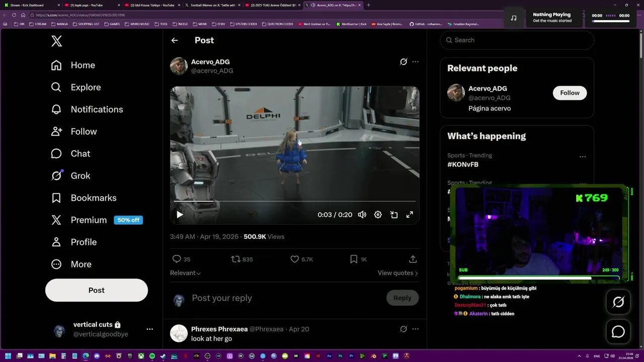
Task: Click the white Post compose button
Action: (x=97, y=290)
